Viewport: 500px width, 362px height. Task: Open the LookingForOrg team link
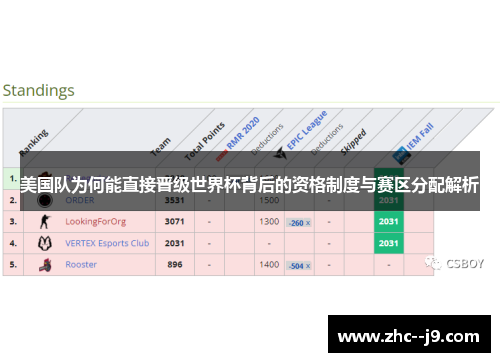96,222
